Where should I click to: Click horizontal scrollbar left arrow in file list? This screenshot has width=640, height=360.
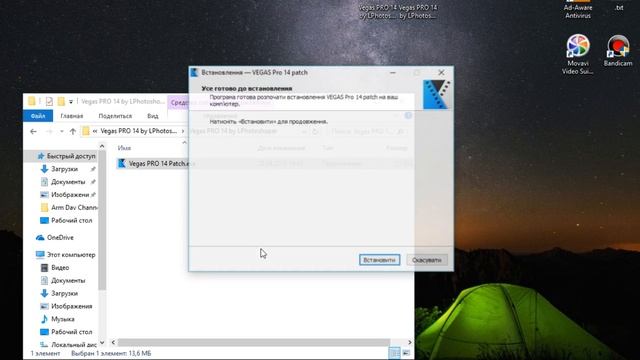113,342
